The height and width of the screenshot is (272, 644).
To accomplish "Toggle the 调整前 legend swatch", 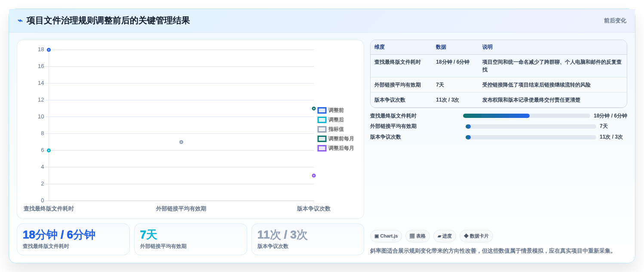I will 322,110.
